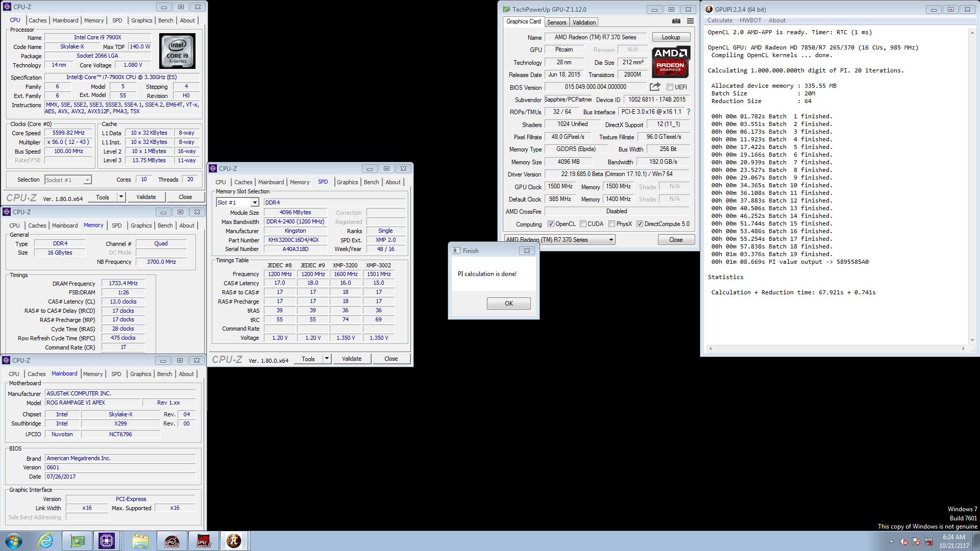Click Validate in the CPU-Z SPD window
Screen dimensions: 980x551
click(352, 359)
